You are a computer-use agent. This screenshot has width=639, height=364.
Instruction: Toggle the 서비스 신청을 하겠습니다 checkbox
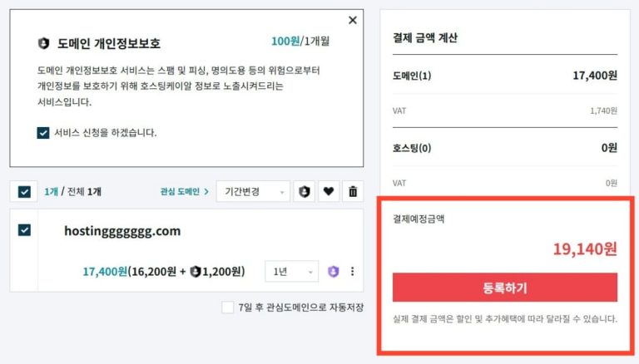click(x=43, y=132)
